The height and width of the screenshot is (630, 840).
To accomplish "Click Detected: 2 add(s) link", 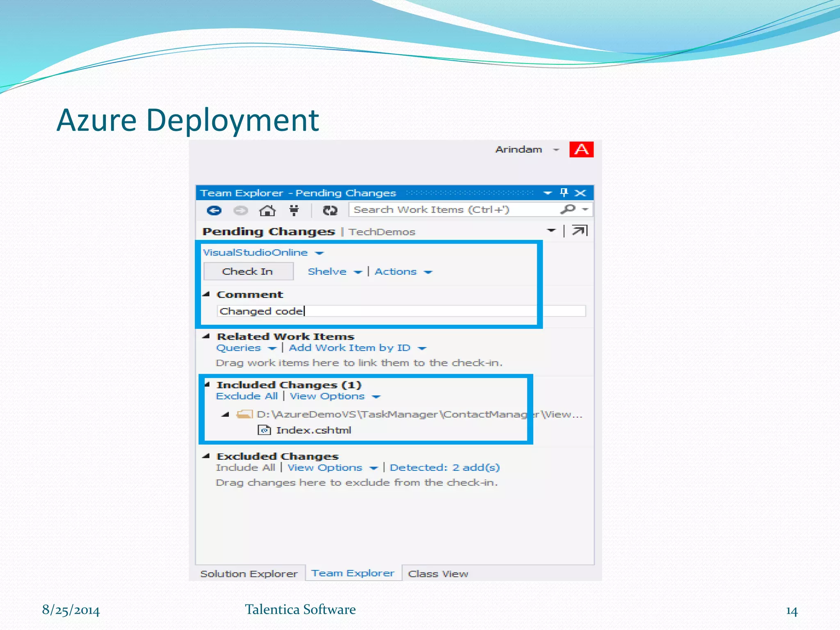I will (x=445, y=468).
